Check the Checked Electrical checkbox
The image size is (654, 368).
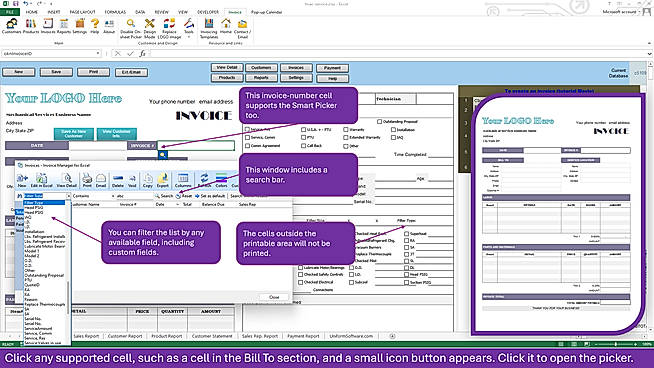pos(300,282)
